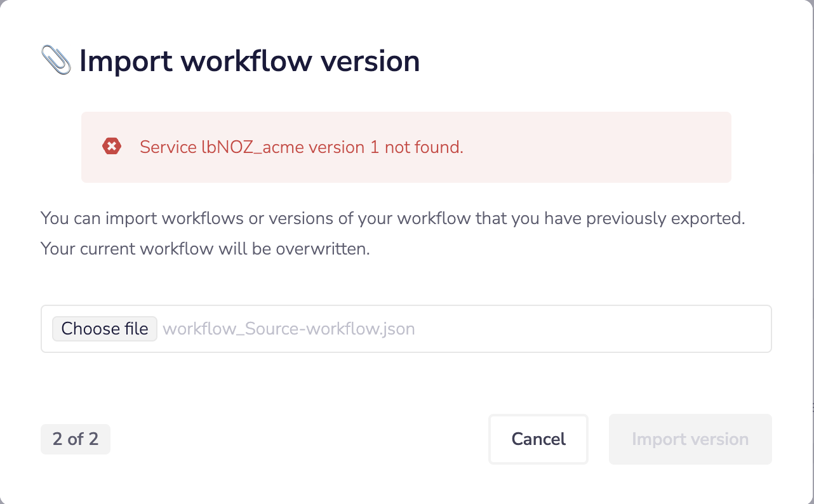The width and height of the screenshot is (814, 504).
Task: Click the Import workflow version heading
Action: coord(250,61)
